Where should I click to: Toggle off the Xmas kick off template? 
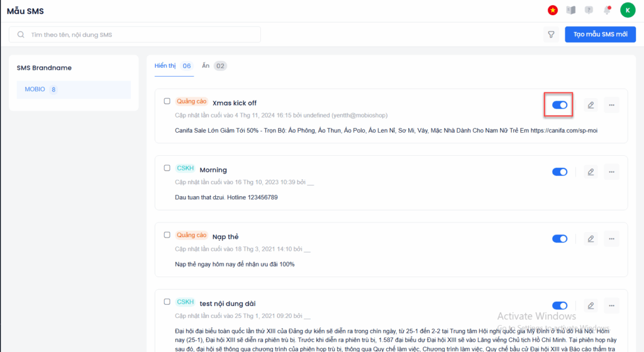(x=560, y=105)
